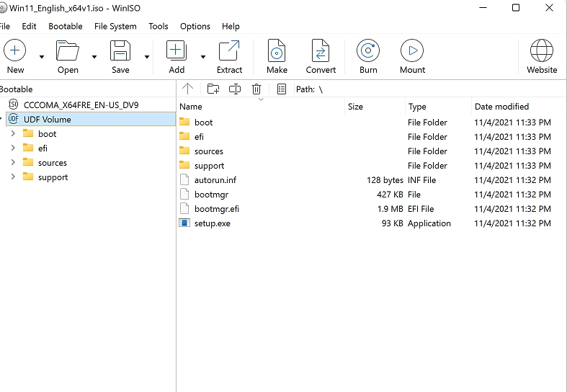
Task: Click the Add files toolbar icon
Action: point(177,50)
